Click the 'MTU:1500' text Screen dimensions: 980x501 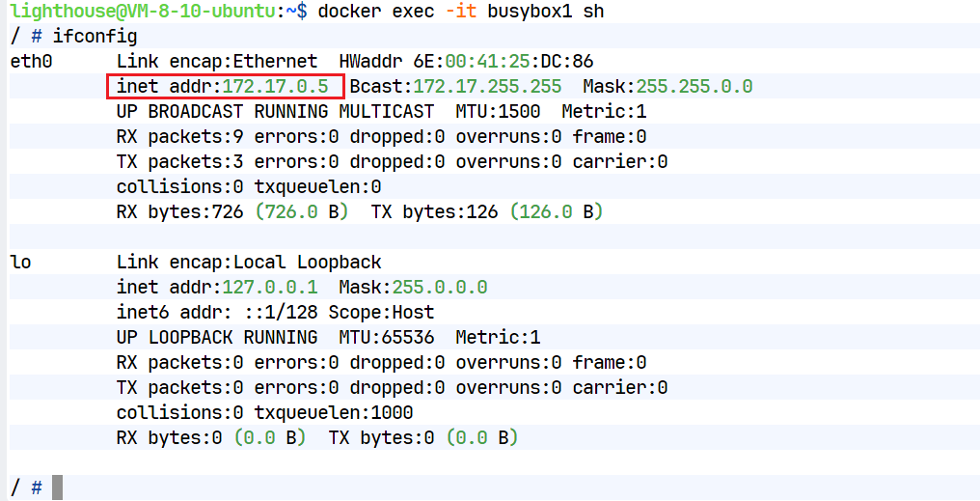coord(498,111)
